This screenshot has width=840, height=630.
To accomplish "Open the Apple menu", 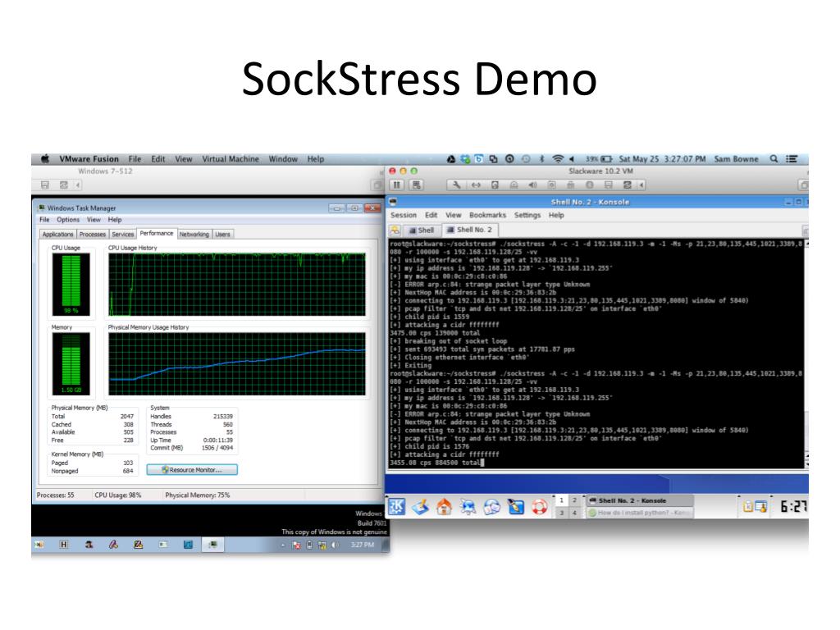I will tap(46, 158).
